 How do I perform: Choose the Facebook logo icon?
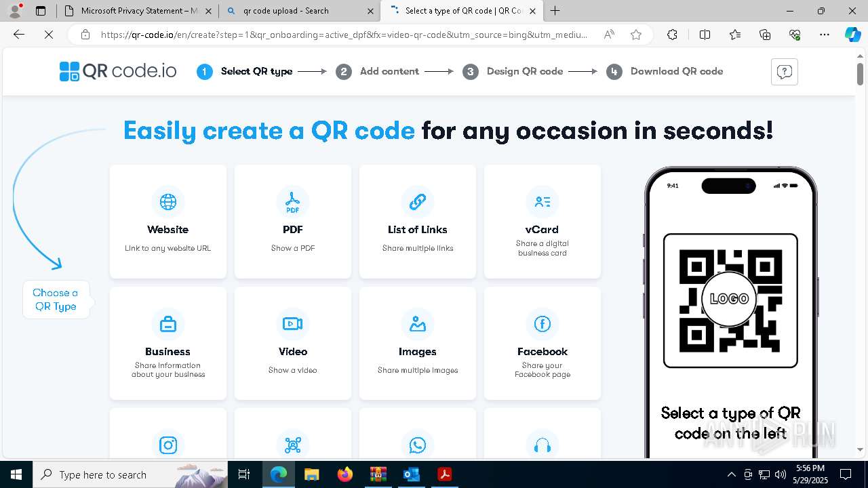point(542,324)
